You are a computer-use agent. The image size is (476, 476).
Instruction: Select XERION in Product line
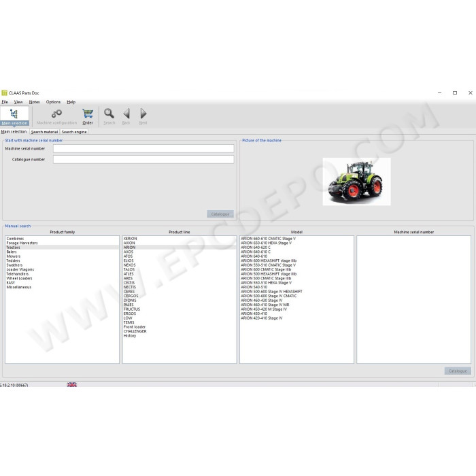coord(180,239)
